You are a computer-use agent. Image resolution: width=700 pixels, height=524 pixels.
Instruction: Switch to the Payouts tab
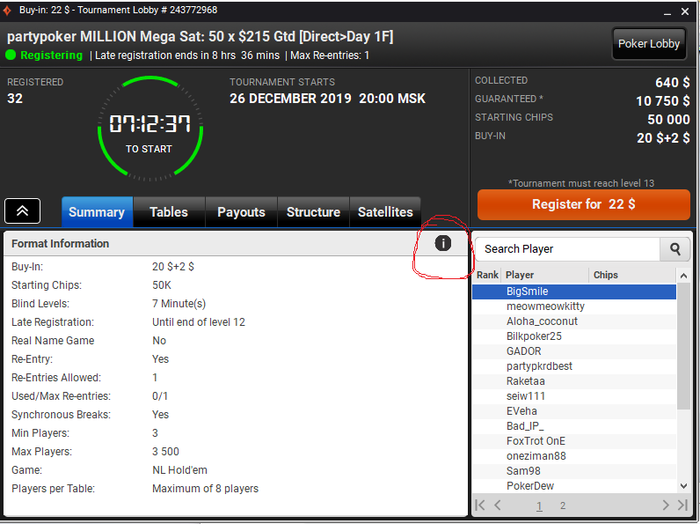coord(241,212)
